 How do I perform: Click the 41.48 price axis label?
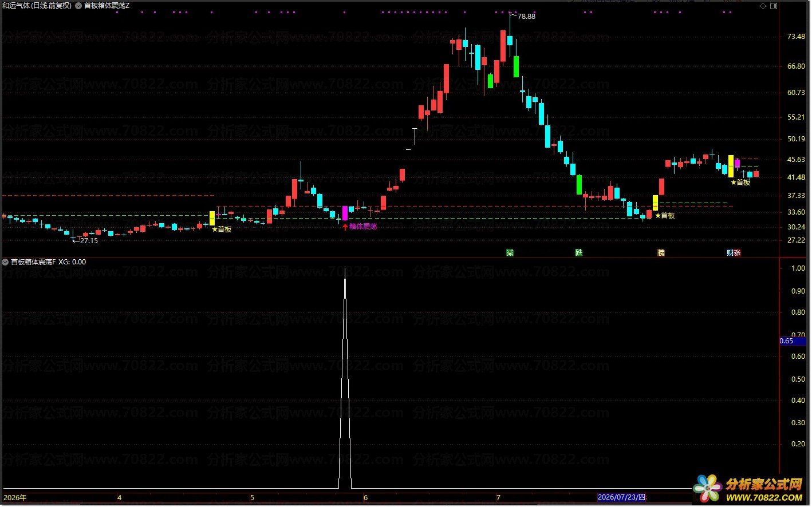pyautogui.click(x=796, y=177)
